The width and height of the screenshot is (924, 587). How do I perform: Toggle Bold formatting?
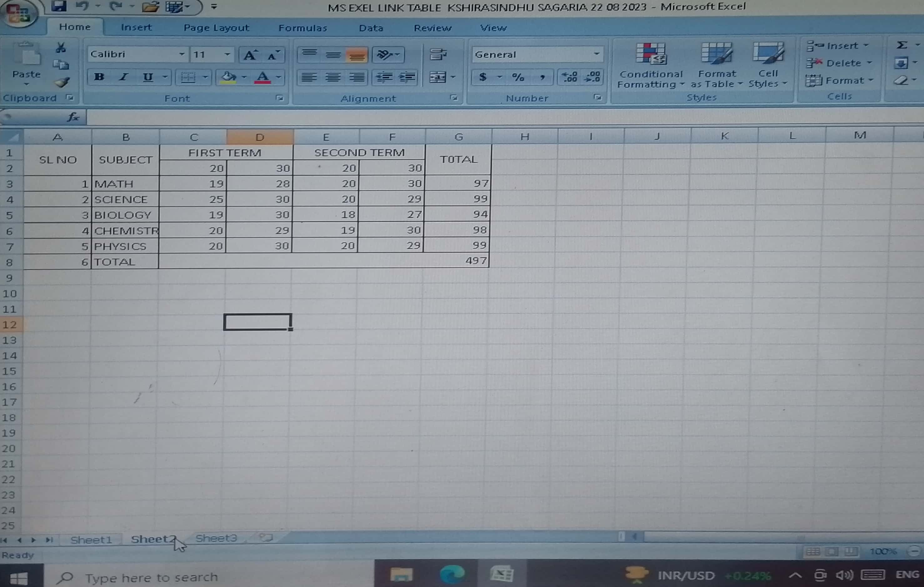pos(99,77)
